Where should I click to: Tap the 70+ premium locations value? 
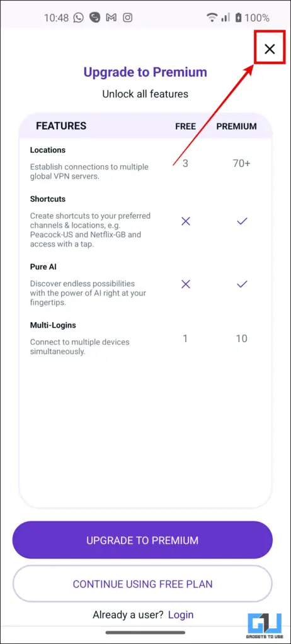tap(242, 163)
